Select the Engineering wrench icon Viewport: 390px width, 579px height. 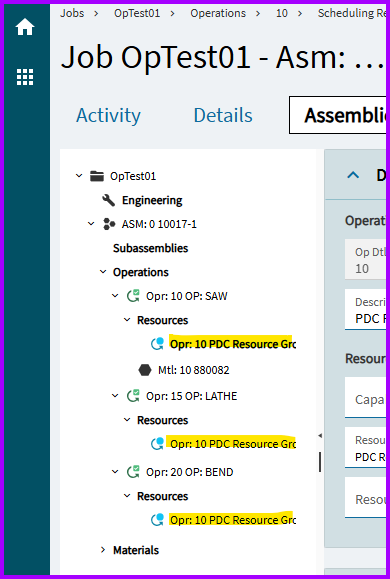click(x=109, y=201)
